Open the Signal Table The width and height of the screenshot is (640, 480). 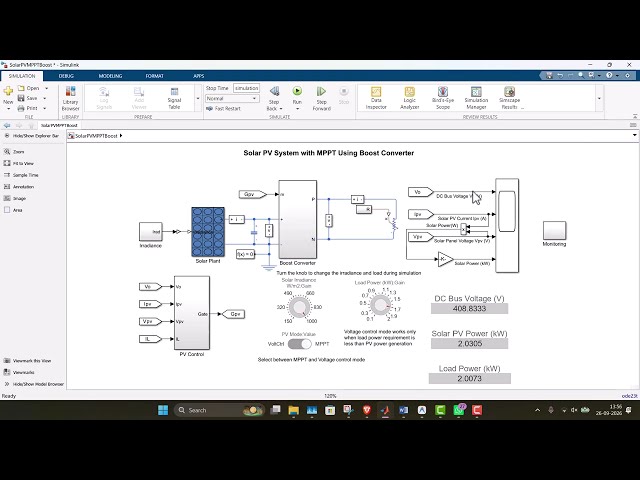point(174,98)
